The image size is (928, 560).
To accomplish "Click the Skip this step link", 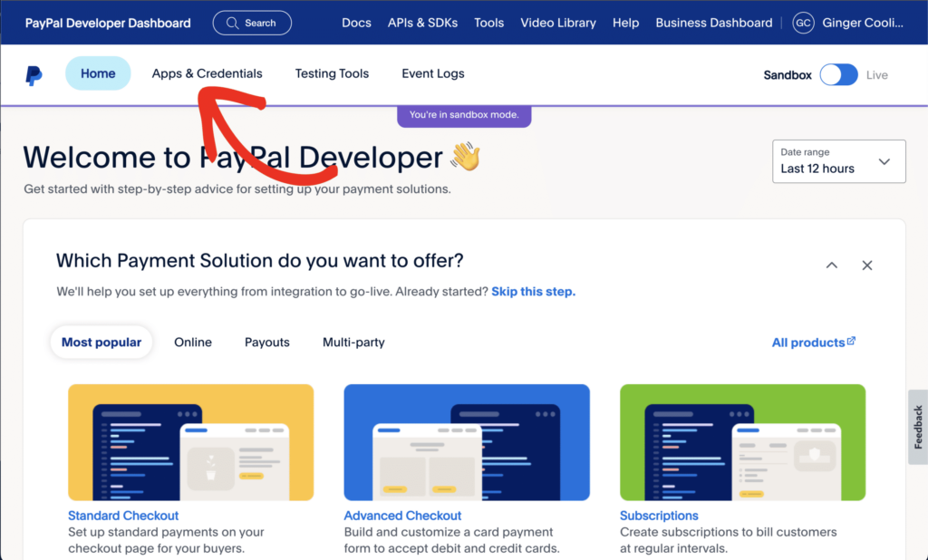I will click(x=533, y=291).
